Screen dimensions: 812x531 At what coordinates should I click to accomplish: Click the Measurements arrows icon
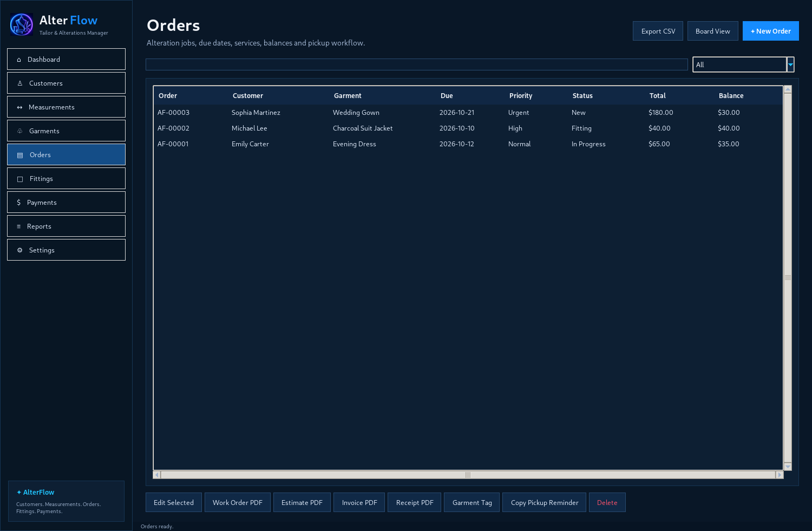19,107
